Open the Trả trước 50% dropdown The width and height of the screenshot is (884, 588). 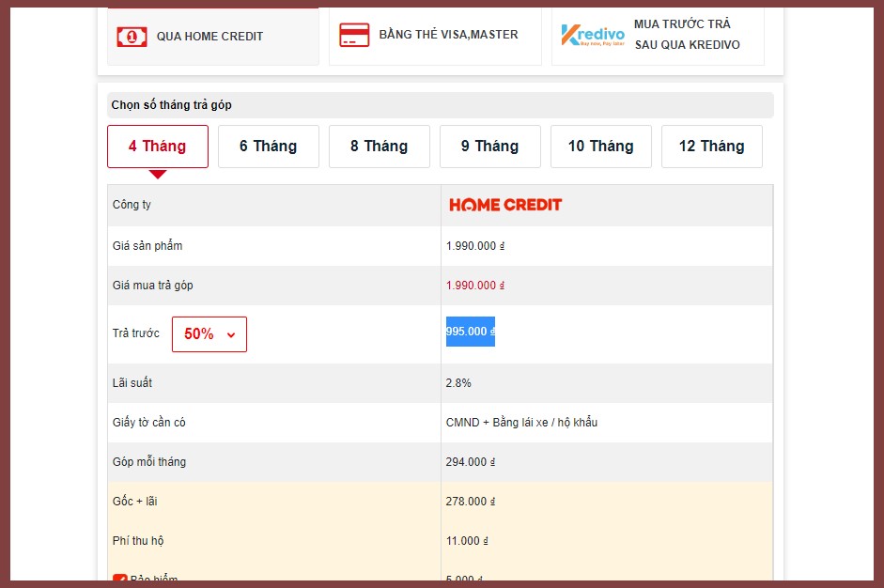(x=209, y=334)
